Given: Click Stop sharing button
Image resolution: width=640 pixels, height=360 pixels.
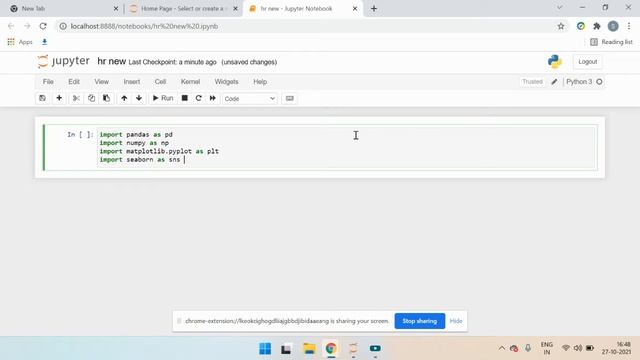Looking at the screenshot, I should pyautogui.click(x=420, y=321).
